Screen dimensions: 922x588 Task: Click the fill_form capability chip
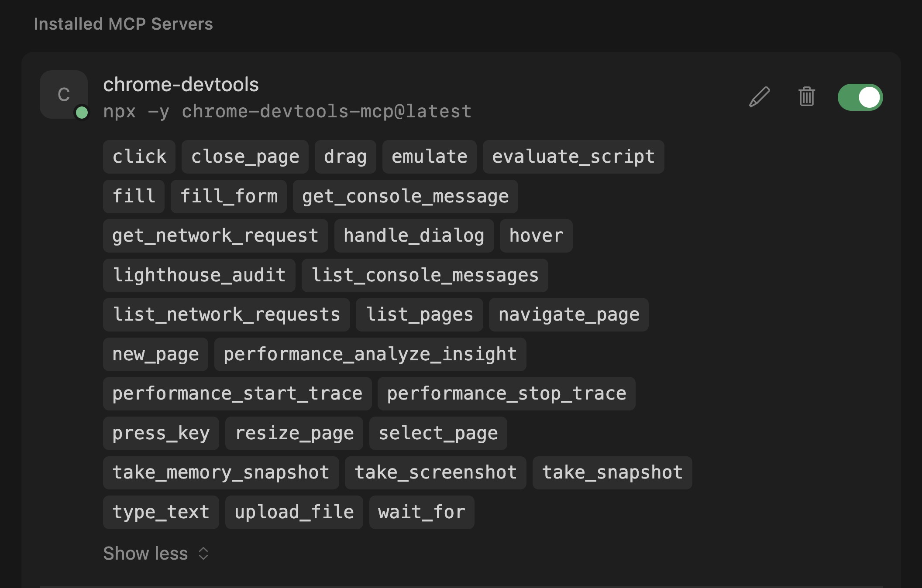[x=229, y=196]
